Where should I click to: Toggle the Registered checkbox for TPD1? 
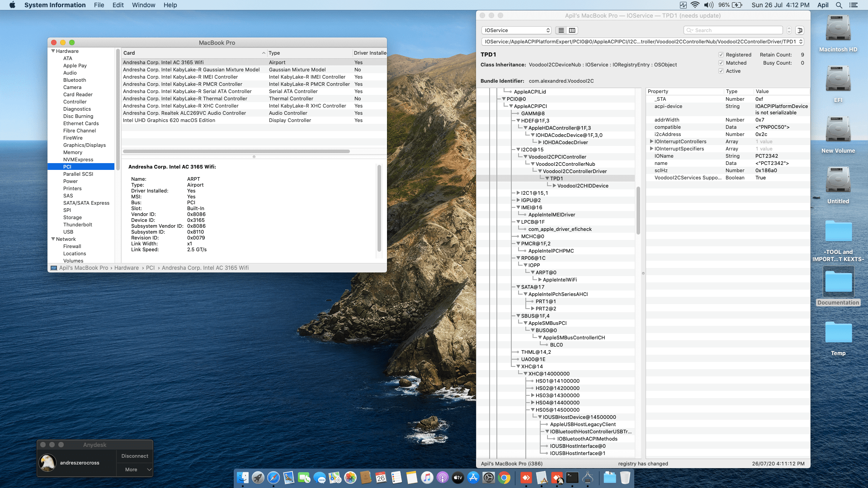point(721,55)
